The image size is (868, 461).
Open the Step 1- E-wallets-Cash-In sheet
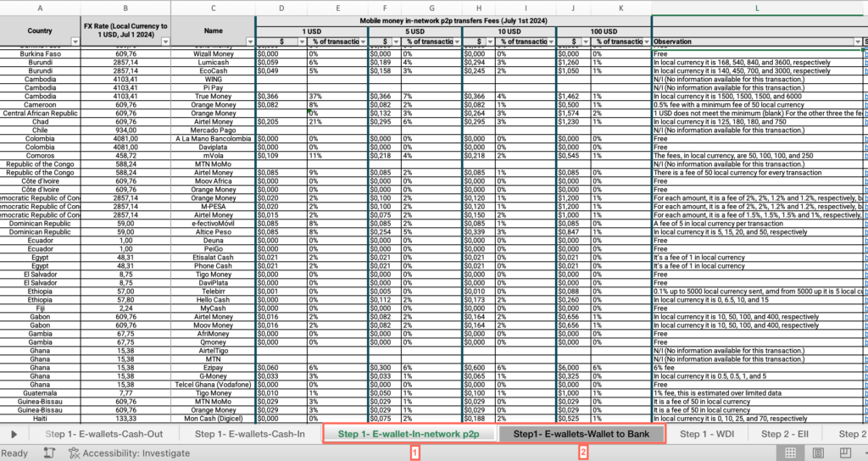(x=250, y=435)
